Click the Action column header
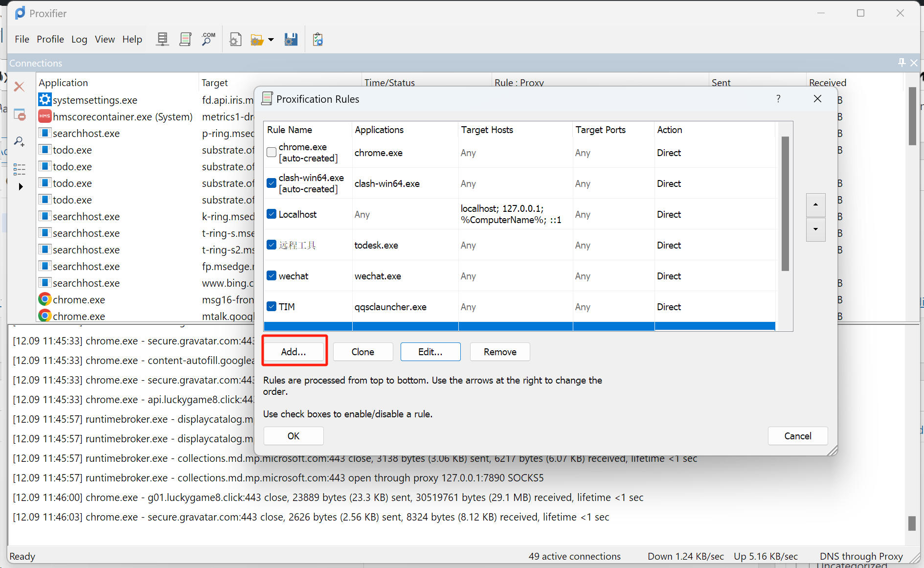 [715, 130]
